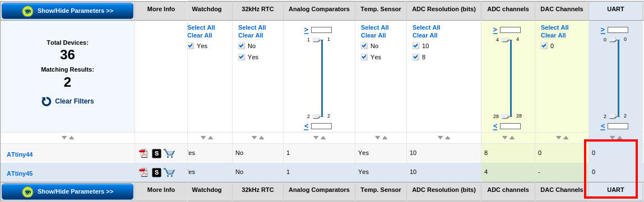Screen dimensions: 644x202
Task: Click the top DAC Channels column header
Action: [x=562, y=9]
